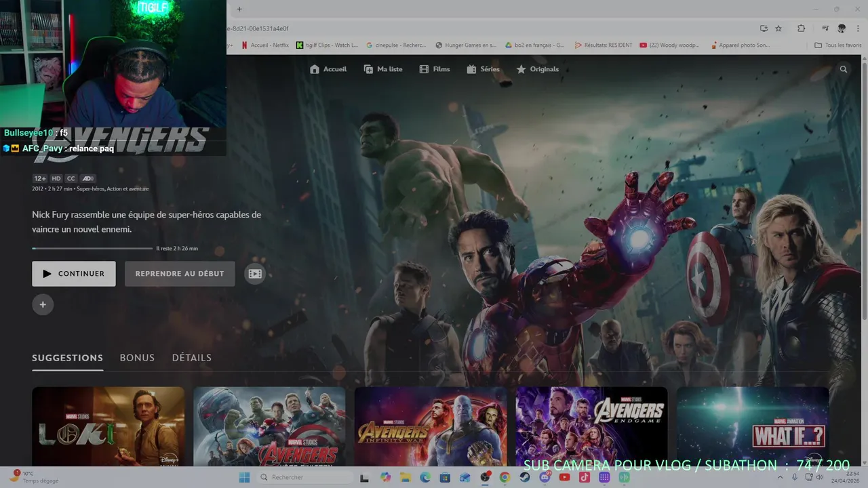Open the Loki suggestion thumbnail
The height and width of the screenshot is (488, 868).
pyautogui.click(x=108, y=426)
